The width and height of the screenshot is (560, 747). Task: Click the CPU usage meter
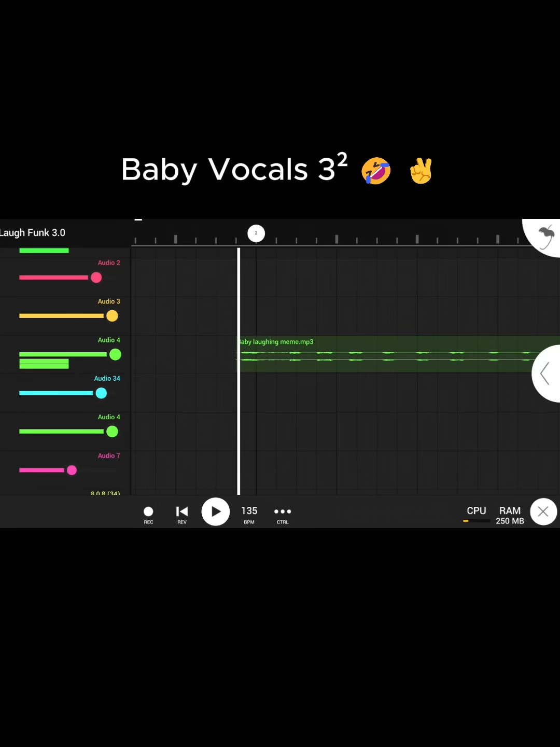[x=477, y=514]
